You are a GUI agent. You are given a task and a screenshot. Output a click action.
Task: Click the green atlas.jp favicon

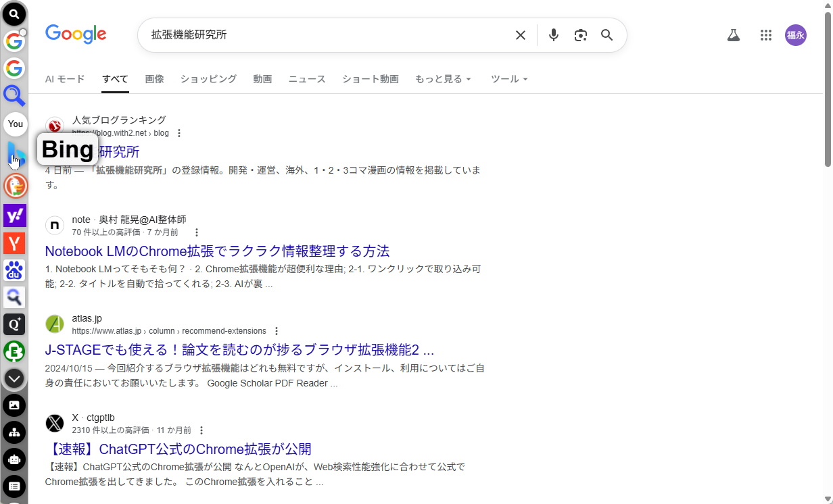coord(55,324)
